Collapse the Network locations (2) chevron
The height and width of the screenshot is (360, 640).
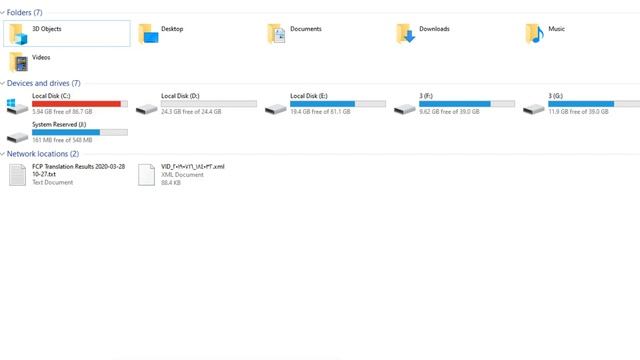point(2,154)
